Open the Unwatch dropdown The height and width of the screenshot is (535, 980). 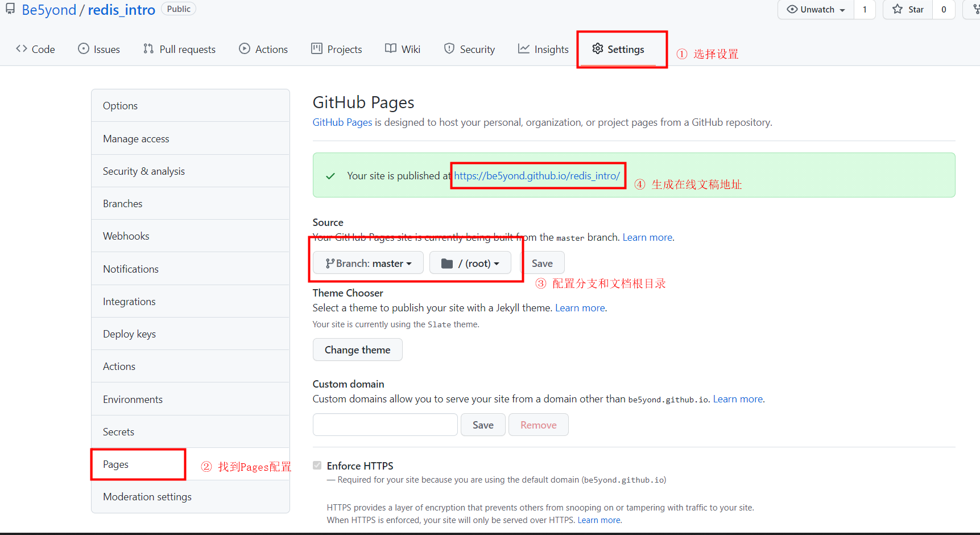pos(815,9)
